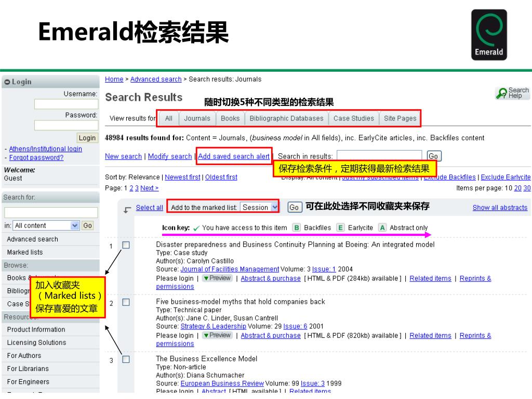Click Preview for Five business-model myths article

point(217,335)
